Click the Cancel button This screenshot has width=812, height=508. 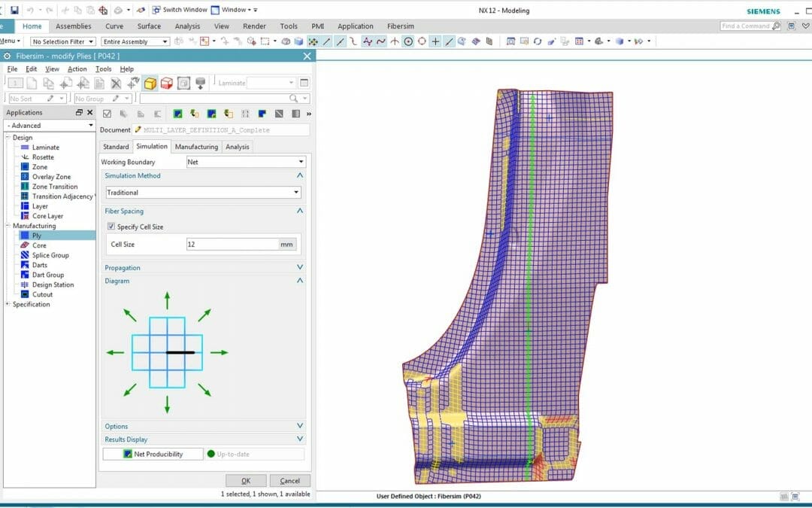pos(290,480)
